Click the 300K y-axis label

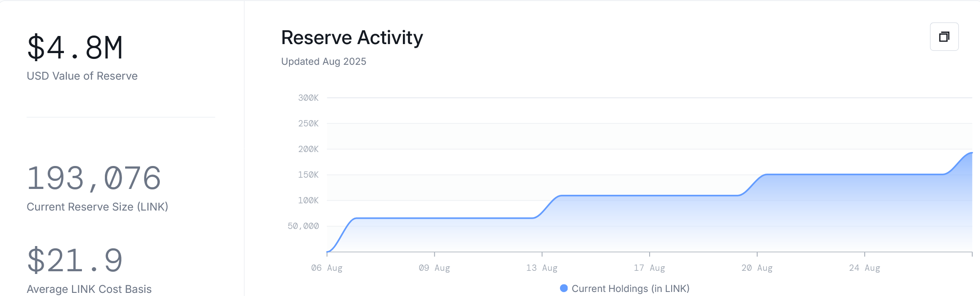pos(308,98)
